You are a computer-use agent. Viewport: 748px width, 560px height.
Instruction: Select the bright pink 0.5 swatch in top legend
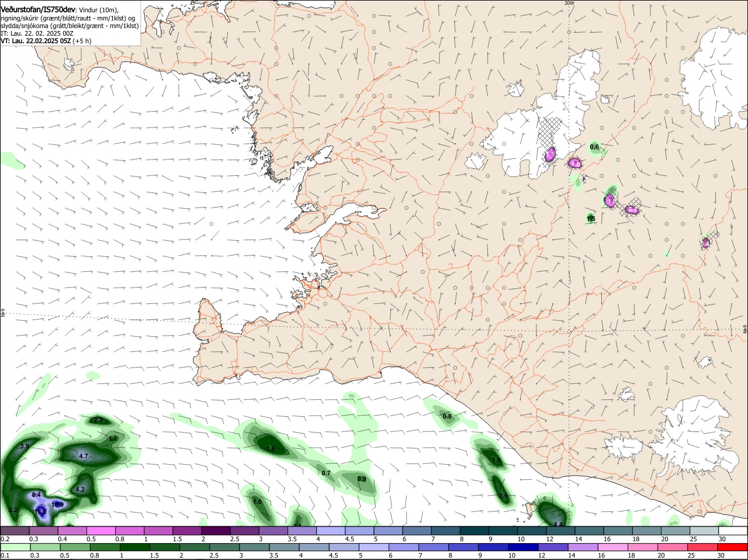pyautogui.click(x=101, y=531)
